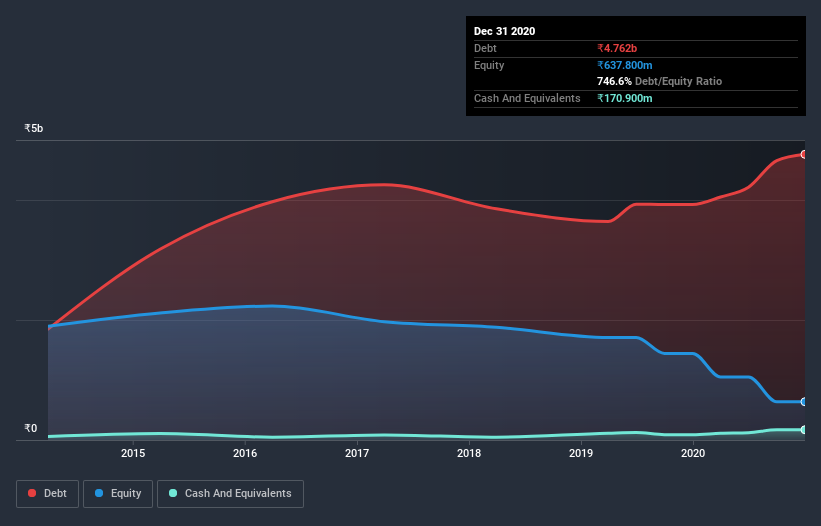Click the 2015 x-axis label
Screen dimensions: 821x526
[x=133, y=453]
